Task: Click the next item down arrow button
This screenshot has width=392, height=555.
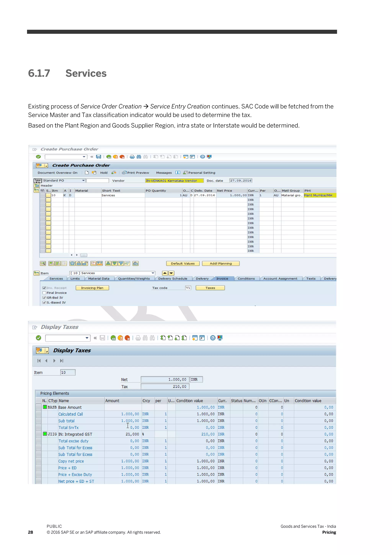Action: [x=171, y=273]
